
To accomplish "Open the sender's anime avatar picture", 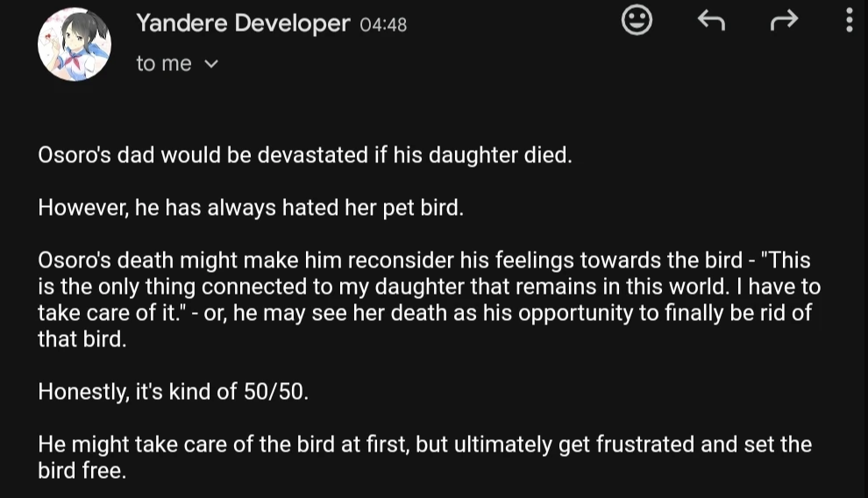I will pos(75,44).
